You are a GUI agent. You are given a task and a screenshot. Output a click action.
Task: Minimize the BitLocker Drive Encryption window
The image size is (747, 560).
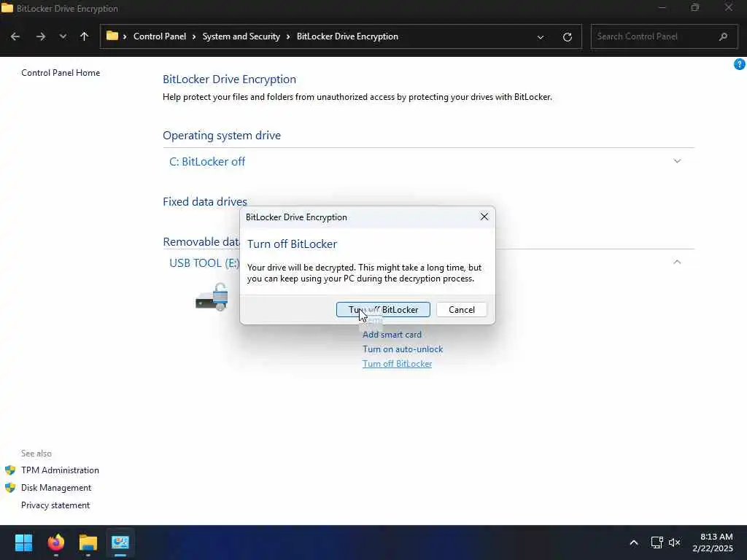pyautogui.click(x=662, y=7)
